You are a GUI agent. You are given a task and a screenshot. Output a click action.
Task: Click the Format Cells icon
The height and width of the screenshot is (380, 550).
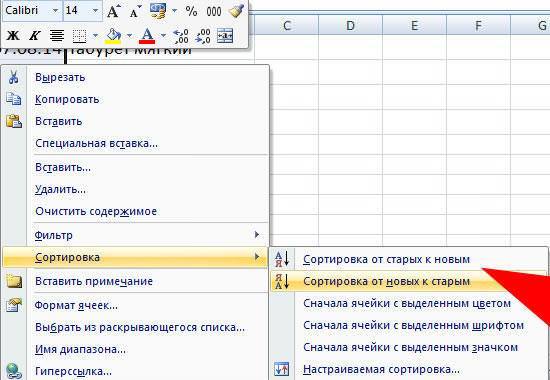point(14,305)
